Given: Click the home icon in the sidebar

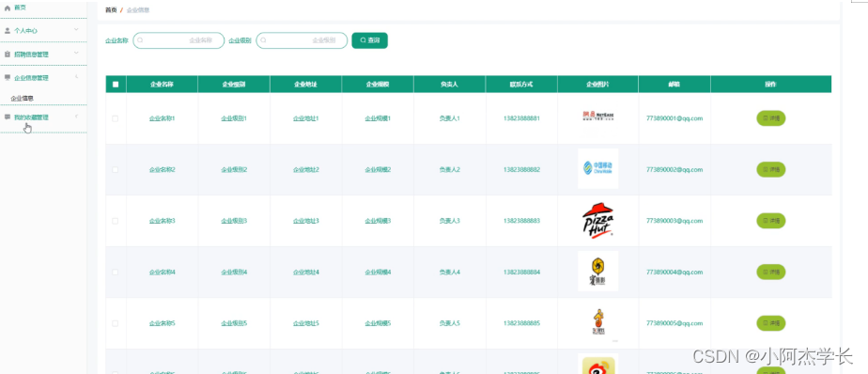Looking at the screenshot, I should pyautogui.click(x=8, y=8).
